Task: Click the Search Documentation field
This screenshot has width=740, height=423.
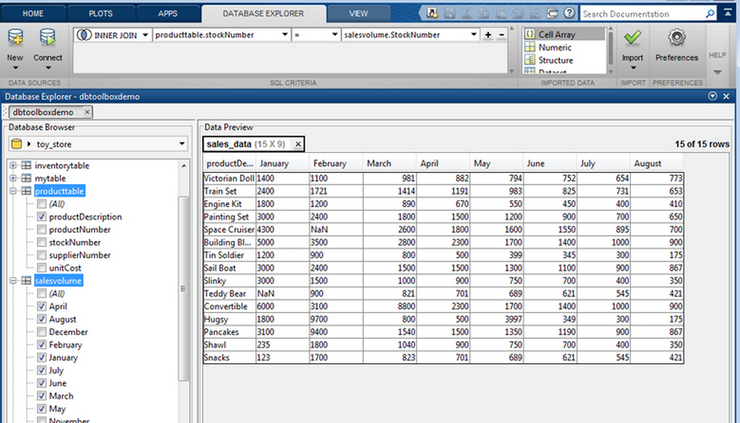Action: pyautogui.click(x=643, y=14)
